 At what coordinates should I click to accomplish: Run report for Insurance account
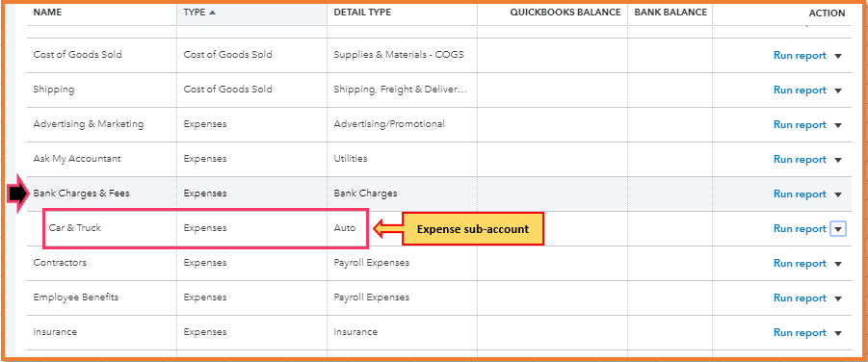coord(800,333)
